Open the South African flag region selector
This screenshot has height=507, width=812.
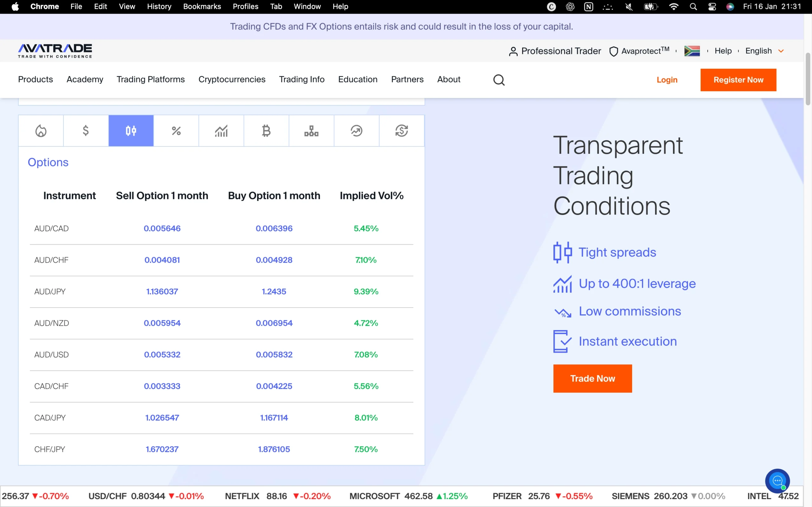pyautogui.click(x=692, y=51)
